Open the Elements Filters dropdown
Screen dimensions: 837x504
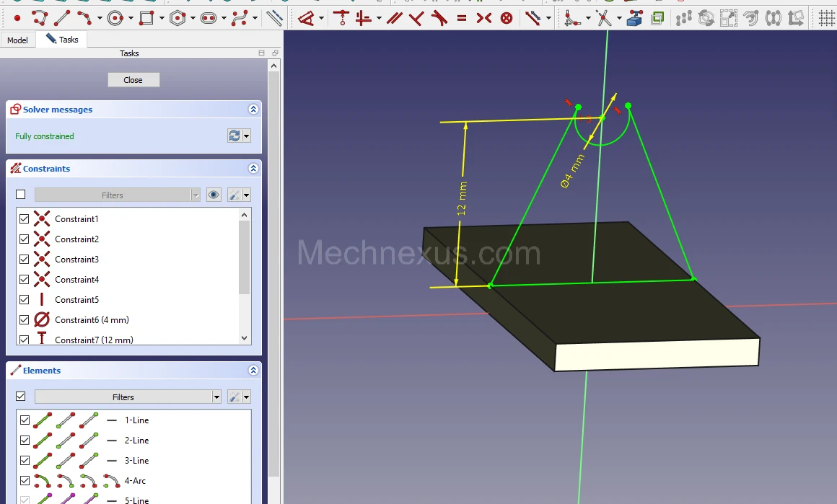click(216, 397)
